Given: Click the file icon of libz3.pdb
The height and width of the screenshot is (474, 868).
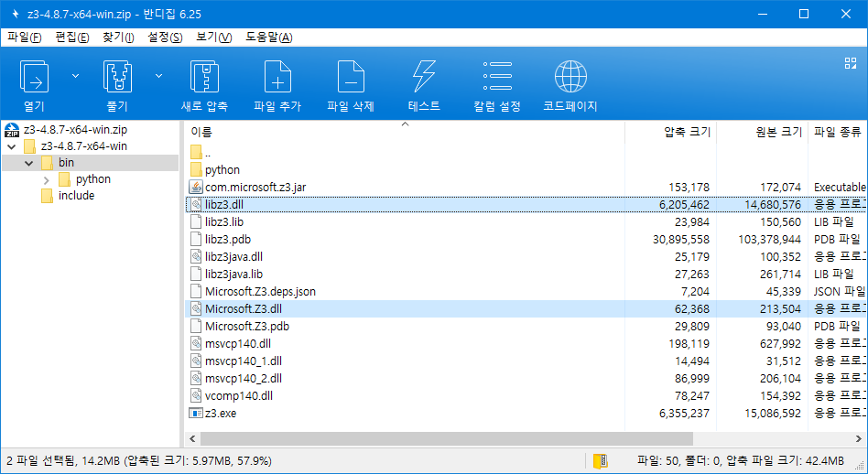Looking at the screenshot, I should pyautogui.click(x=195, y=239).
